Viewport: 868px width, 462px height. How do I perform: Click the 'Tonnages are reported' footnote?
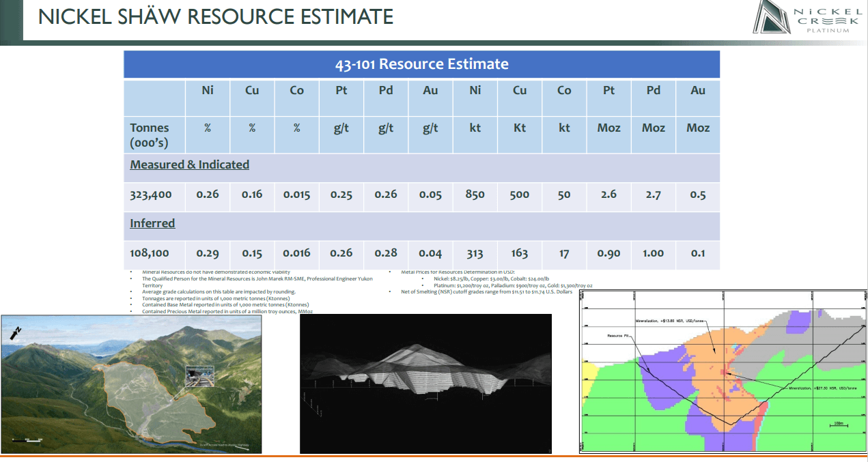[x=216, y=298]
